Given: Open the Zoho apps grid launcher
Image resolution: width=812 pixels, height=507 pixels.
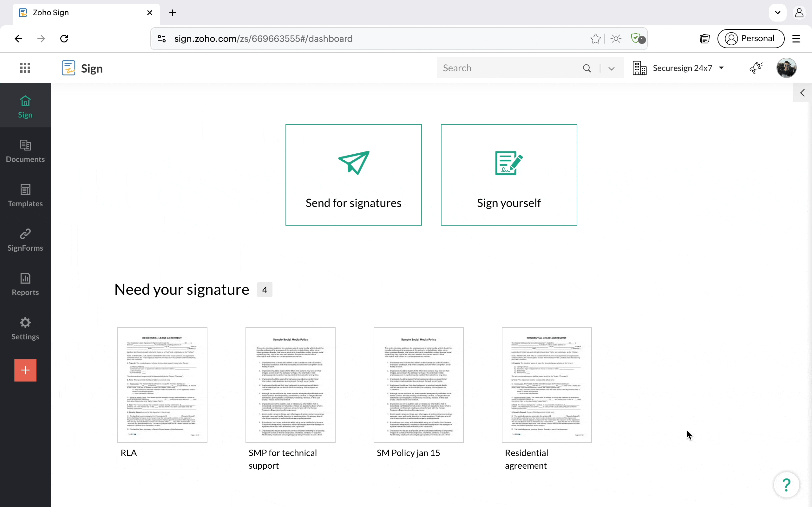Looking at the screenshot, I should tap(25, 68).
